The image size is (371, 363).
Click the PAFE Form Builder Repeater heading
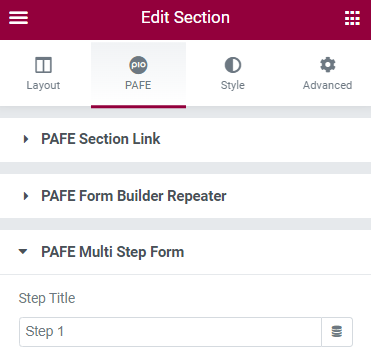134,196
